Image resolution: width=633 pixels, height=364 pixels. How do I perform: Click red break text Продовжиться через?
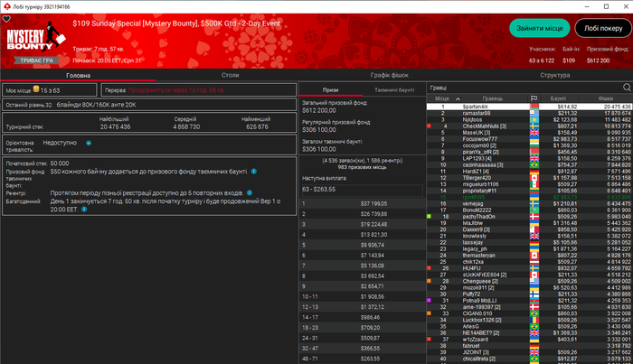point(176,90)
